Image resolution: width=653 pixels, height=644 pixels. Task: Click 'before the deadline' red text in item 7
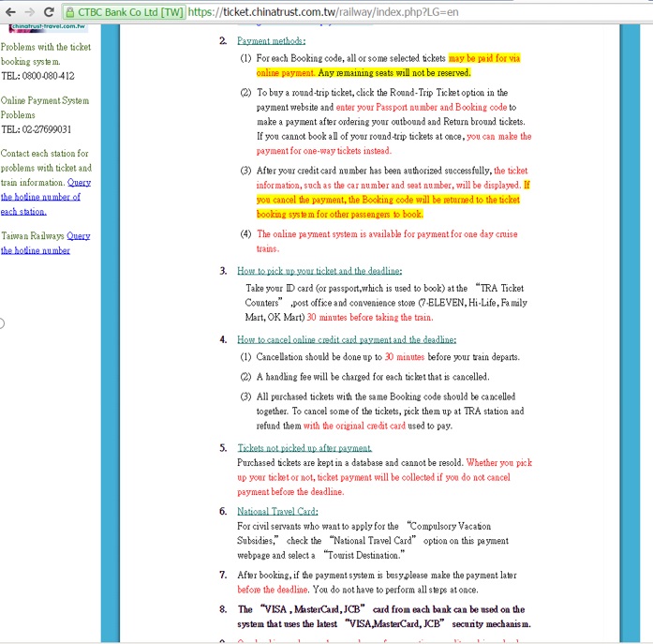[273, 590]
